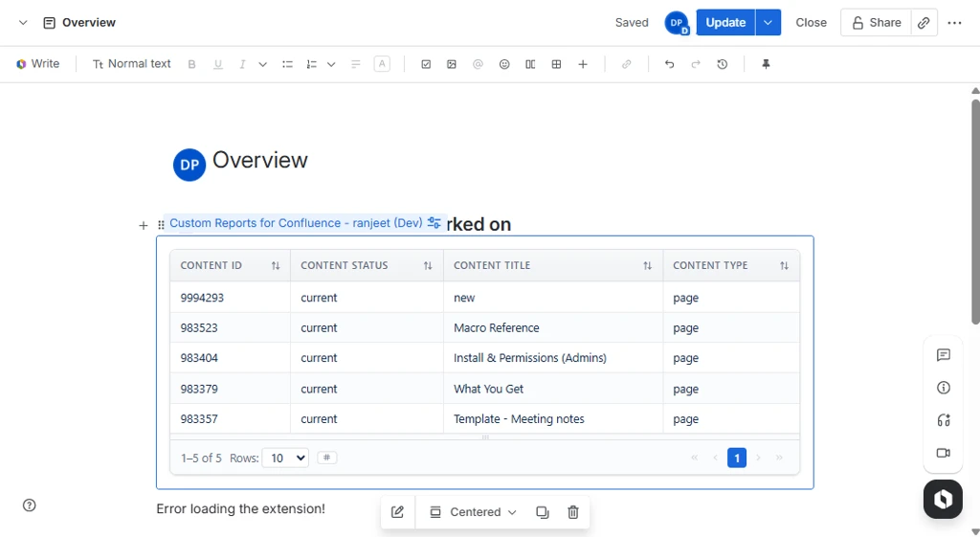Sort by CONTENT STATUS column
The width and height of the screenshot is (980, 537).
point(428,266)
